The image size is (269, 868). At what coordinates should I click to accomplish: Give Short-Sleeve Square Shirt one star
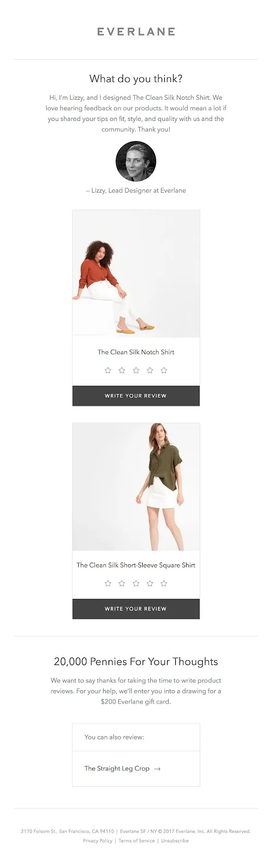point(108,583)
